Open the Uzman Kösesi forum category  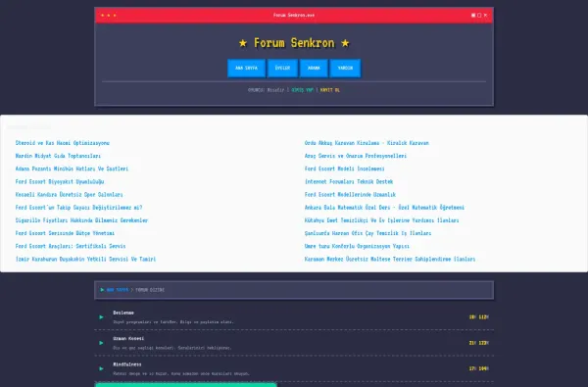click(128, 338)
